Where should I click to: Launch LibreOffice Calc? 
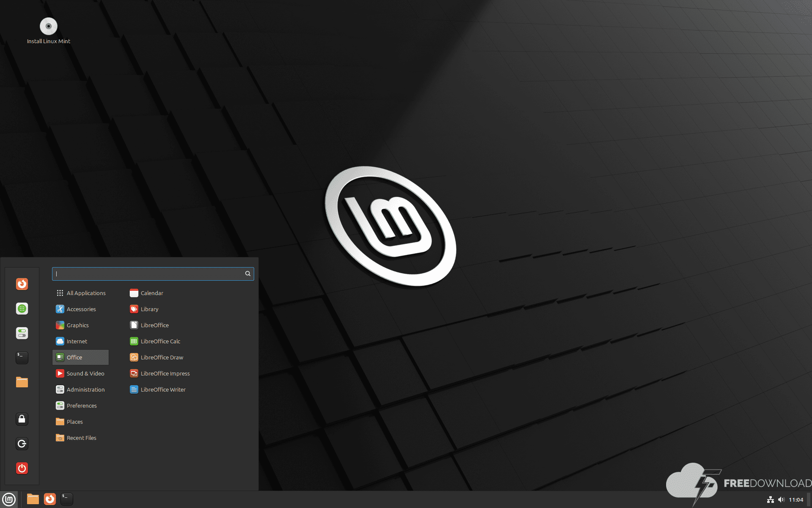click(160, 341)
